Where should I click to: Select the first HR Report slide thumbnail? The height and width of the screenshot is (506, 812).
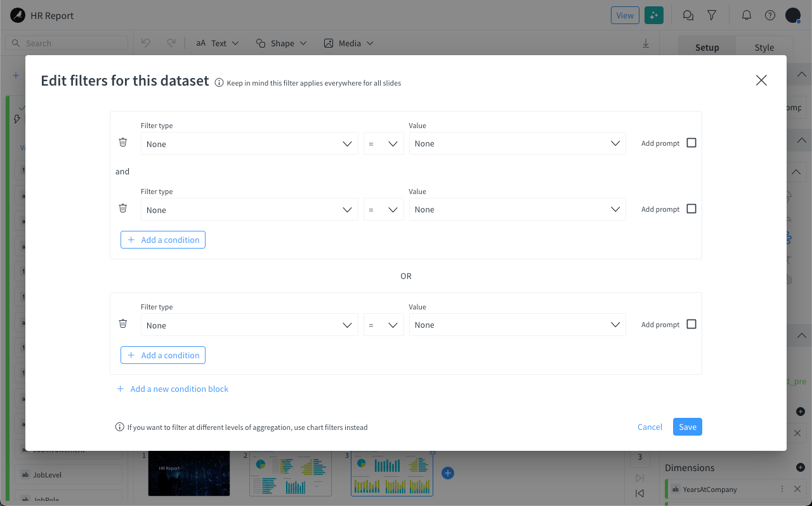pyautogui.click(x=188, y=472)
